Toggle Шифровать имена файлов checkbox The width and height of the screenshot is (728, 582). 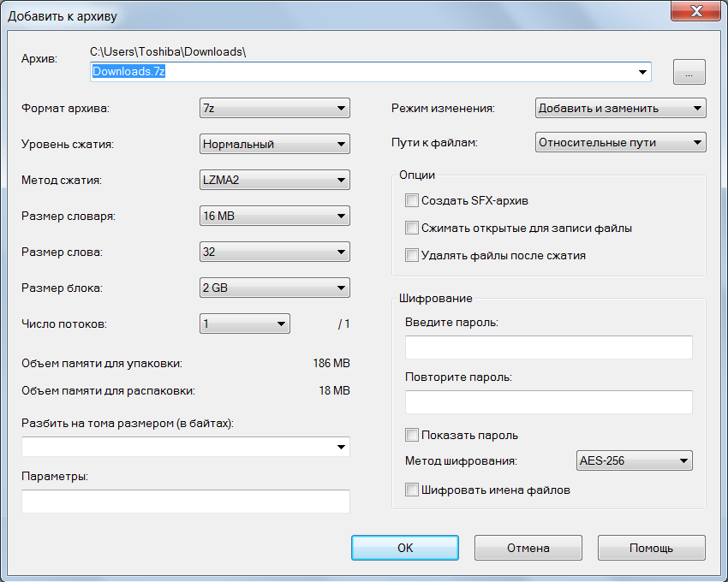click(x=412, y=490)
